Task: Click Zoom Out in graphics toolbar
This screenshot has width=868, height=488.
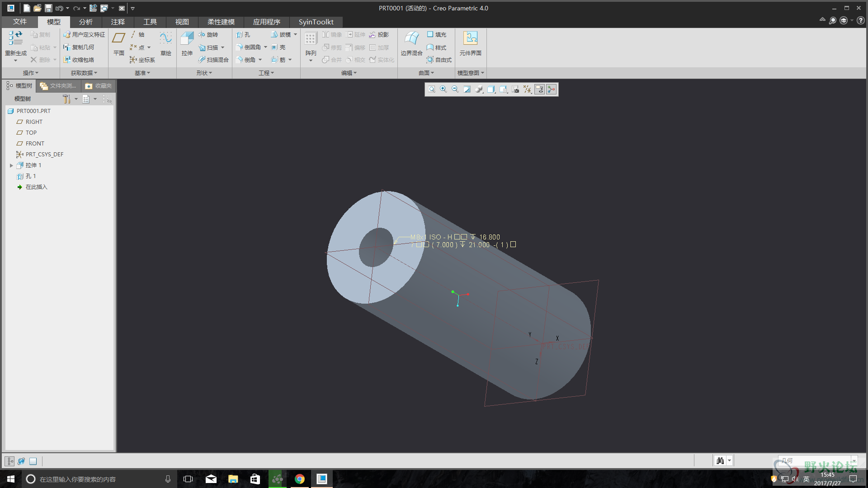Action: 455,89
